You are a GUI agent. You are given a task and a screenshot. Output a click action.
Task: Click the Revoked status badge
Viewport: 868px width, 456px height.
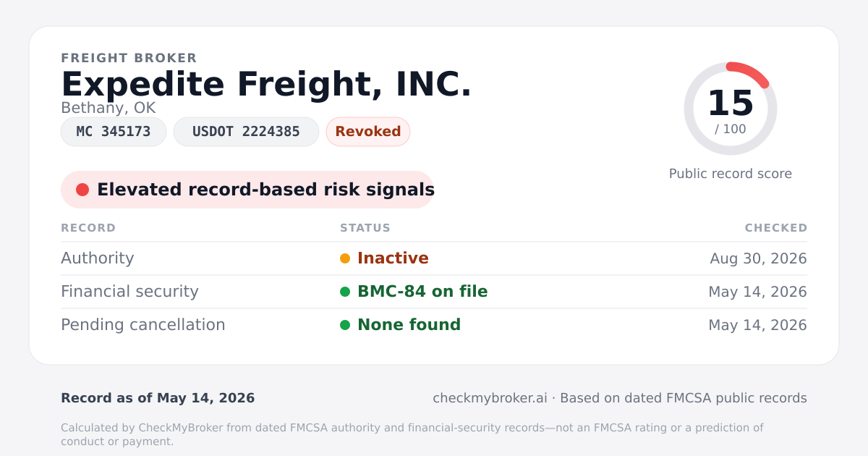coord(368,132)
